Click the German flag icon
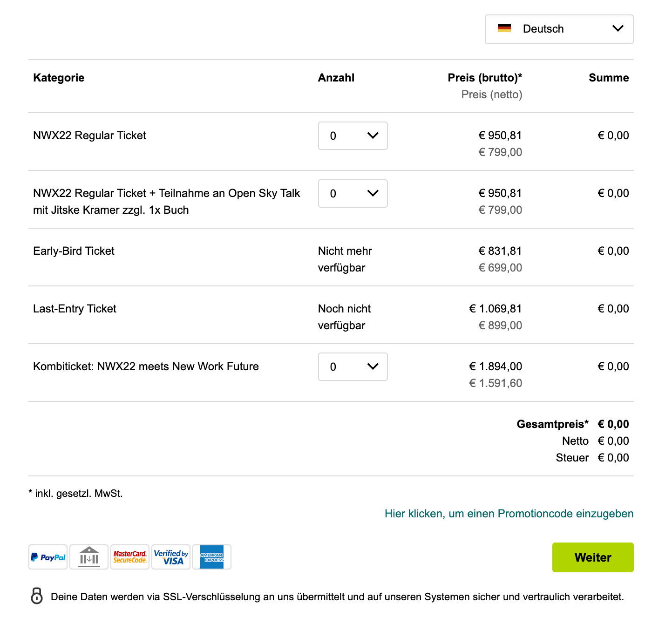Screen dimensions: 672x624 (504, 28)
